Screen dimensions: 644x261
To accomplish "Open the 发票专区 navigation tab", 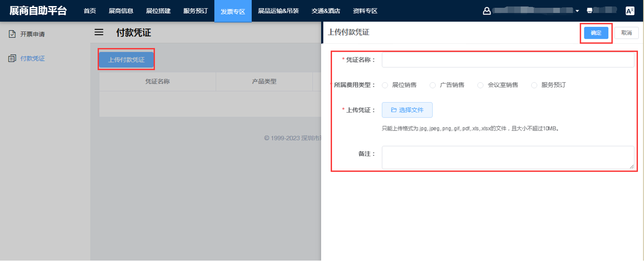I will point(233,11).
